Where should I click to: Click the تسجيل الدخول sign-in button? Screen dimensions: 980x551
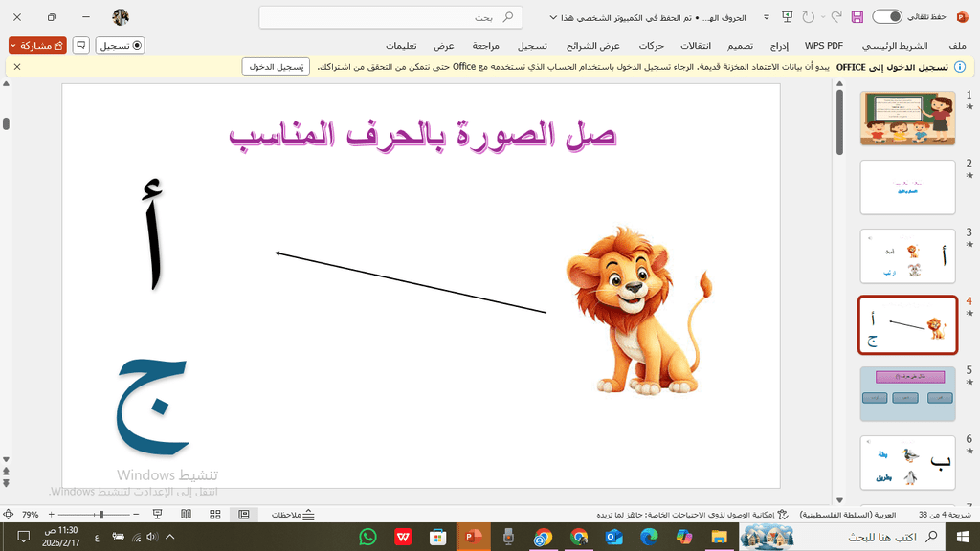276,67
